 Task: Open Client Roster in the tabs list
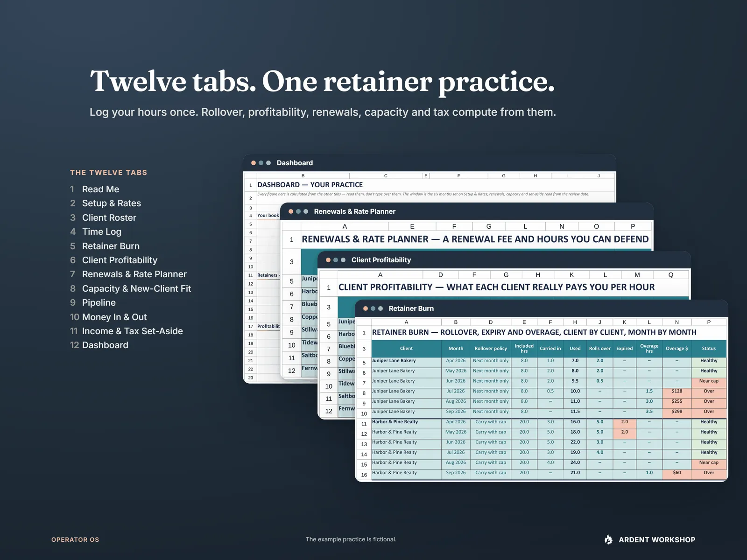click(x=109, y=217)
